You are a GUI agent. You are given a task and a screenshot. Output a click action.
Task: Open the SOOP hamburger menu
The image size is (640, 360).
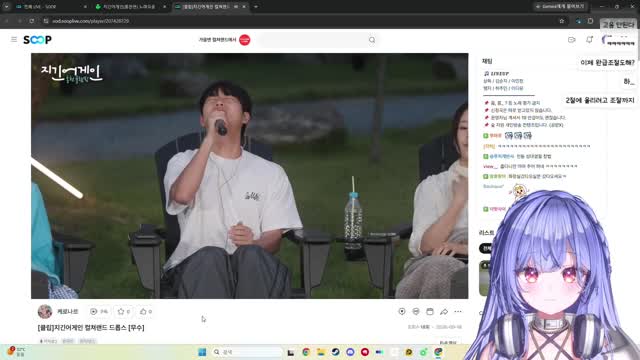pyautogui.click(x=14, y=40)
